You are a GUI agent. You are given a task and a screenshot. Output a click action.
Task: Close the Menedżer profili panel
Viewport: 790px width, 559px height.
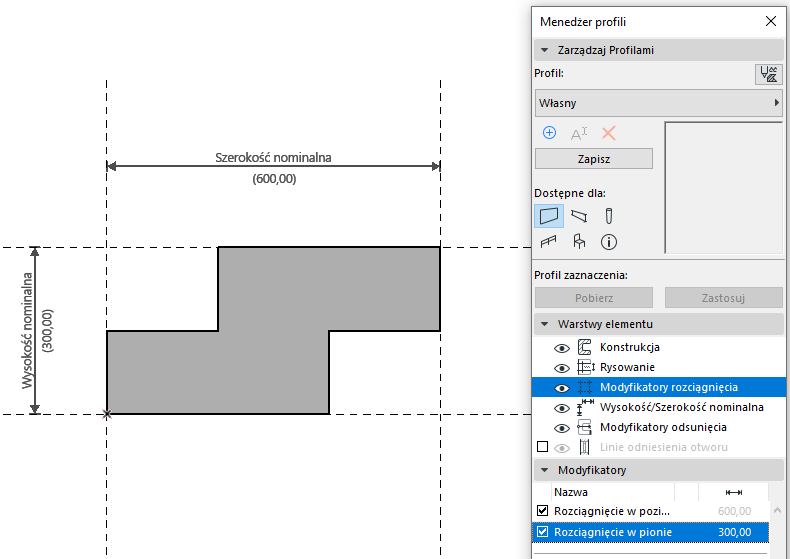pos(771,21)
